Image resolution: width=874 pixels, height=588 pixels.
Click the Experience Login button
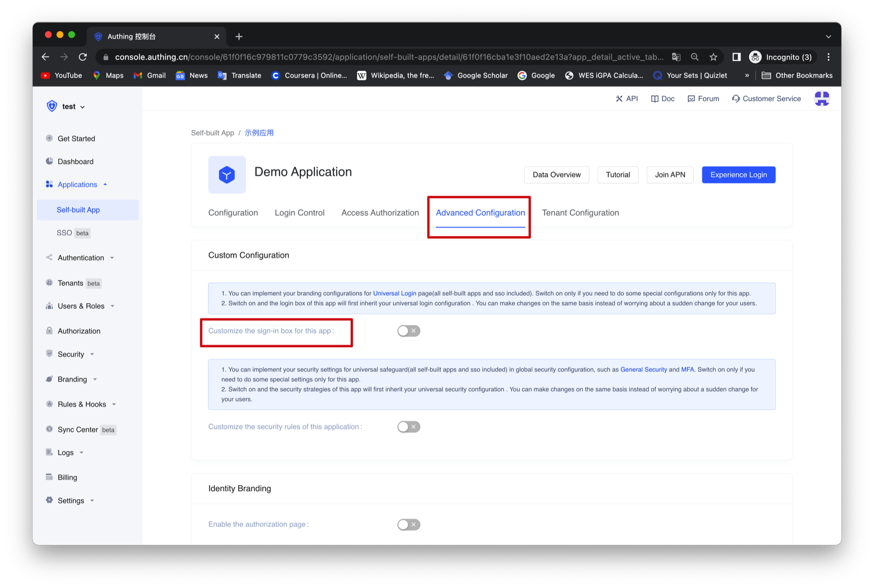(738, 175)
